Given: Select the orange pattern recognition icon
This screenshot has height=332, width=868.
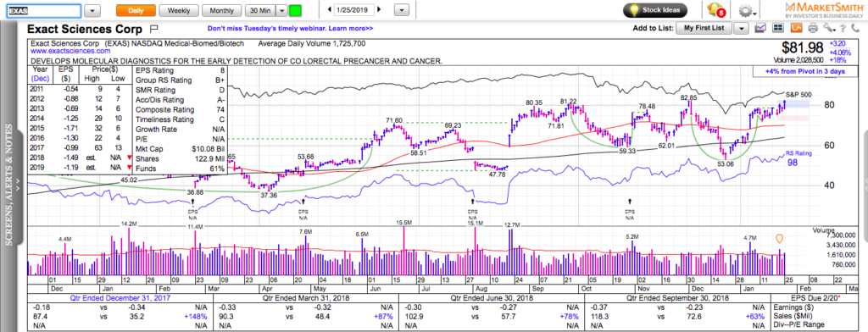Looking at the screenshot, I should 796,28.
